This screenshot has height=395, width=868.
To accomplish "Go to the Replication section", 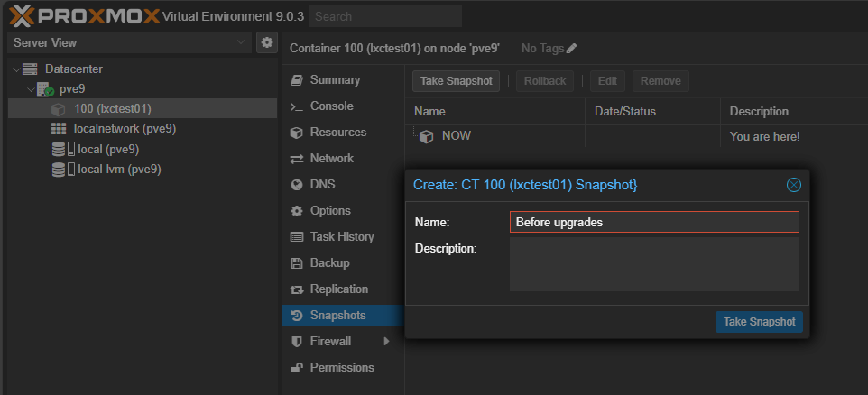I will [338, 289].
